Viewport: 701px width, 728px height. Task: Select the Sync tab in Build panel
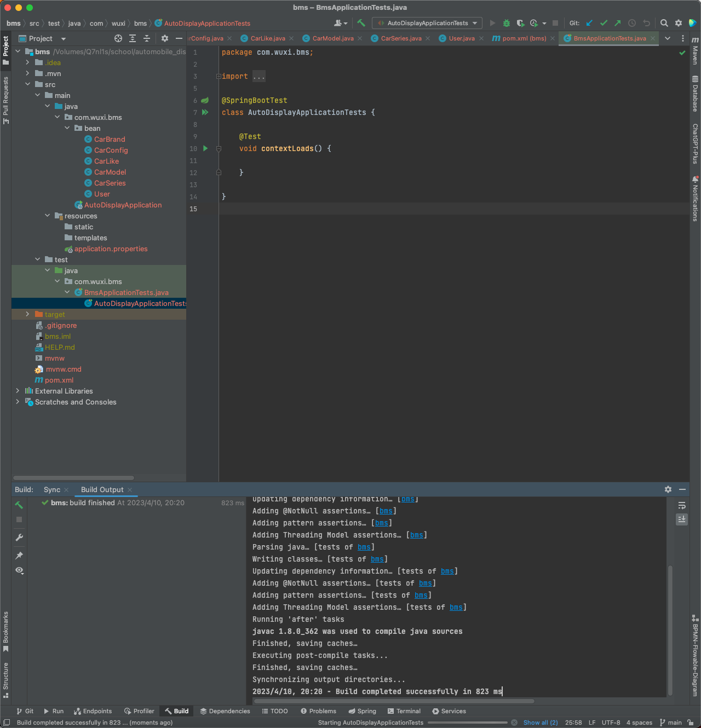[x=52, y=489]
